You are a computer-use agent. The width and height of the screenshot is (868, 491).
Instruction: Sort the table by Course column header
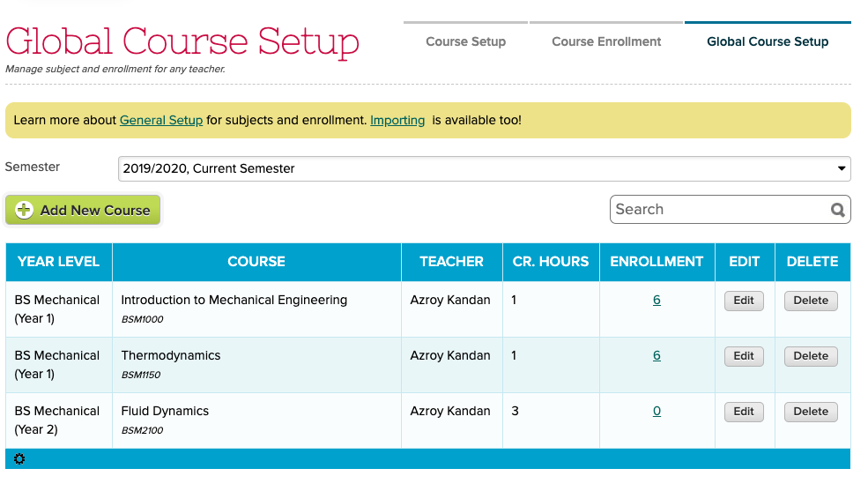(256, 262)
